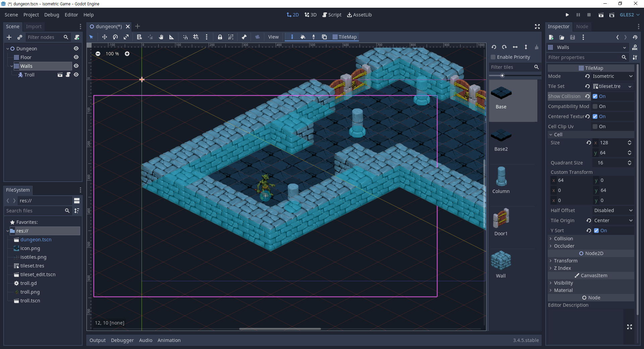The width and height of the screenshot is (644, 349).
Task: Open the viewport View menu button
Action: [x=273, y=37]
